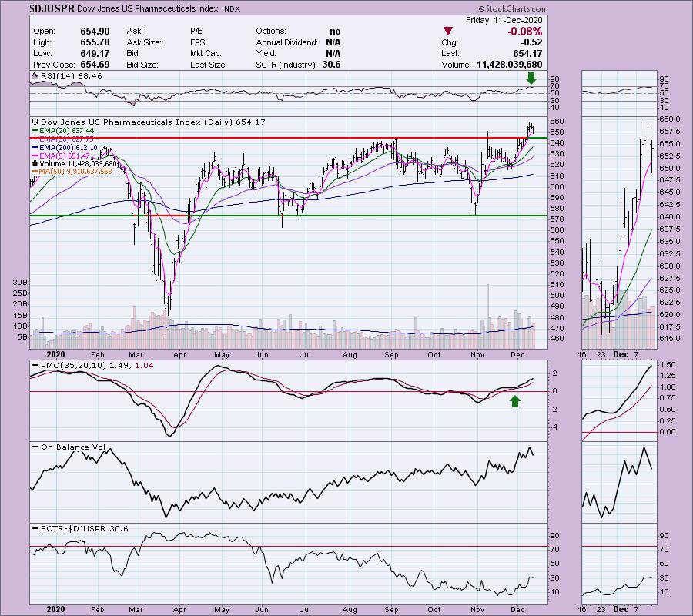
Task: Click the INDX exchange label
Action: (231, 8)
